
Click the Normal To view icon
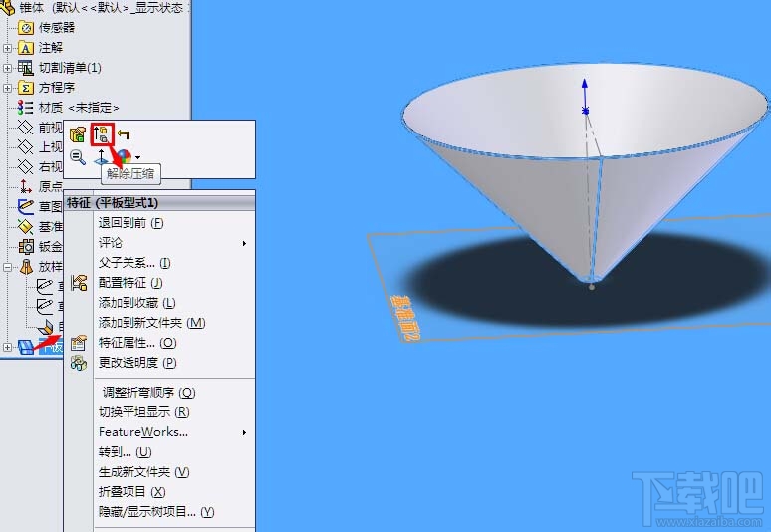(x=101, y=157)
